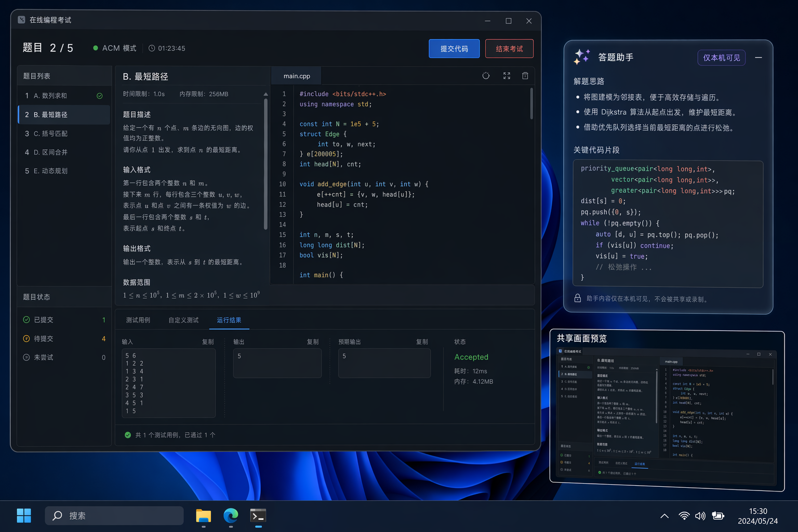Screen dimensions: 798x532
Task: Copy the 预期输出 value
Action: coord(422,342)
